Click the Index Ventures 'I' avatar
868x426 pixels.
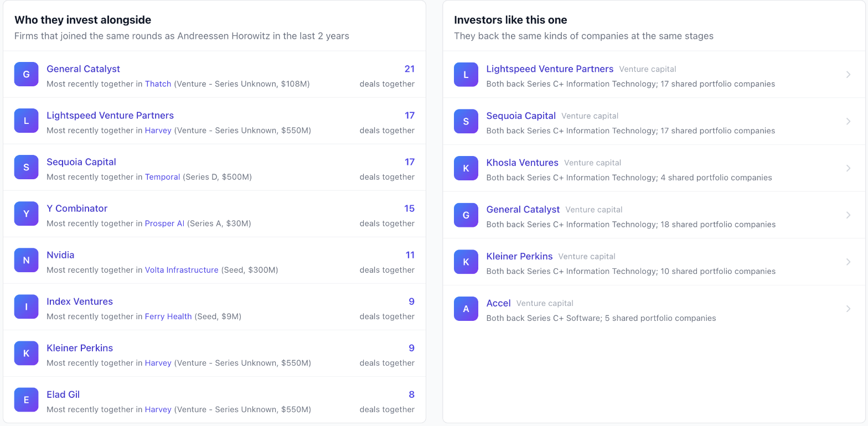click(x=26, y=306)
